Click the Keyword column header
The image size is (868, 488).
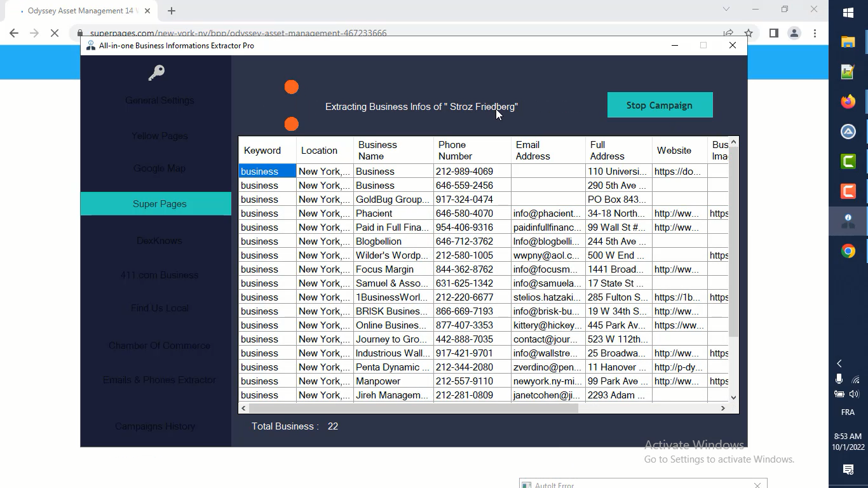pos(268,151)
